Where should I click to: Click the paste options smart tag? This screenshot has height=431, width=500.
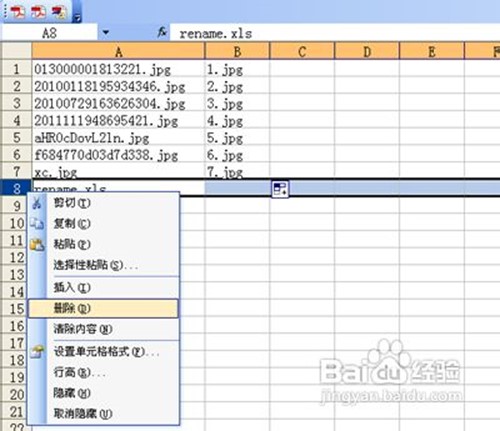tap(280, 189)
